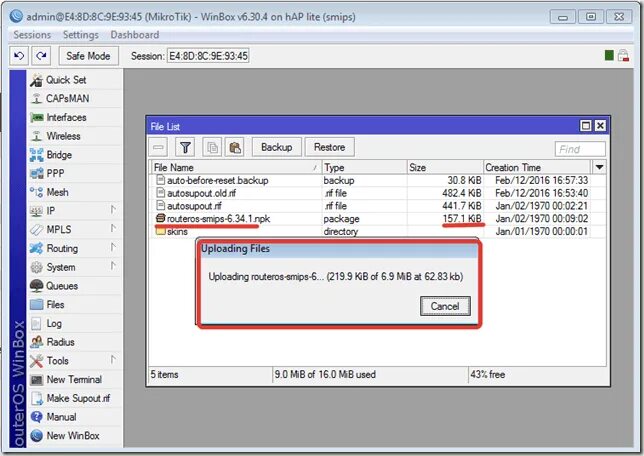The image size is (644, 456).
Task: Open the Sessions menu
Action: tap(32, 35)
